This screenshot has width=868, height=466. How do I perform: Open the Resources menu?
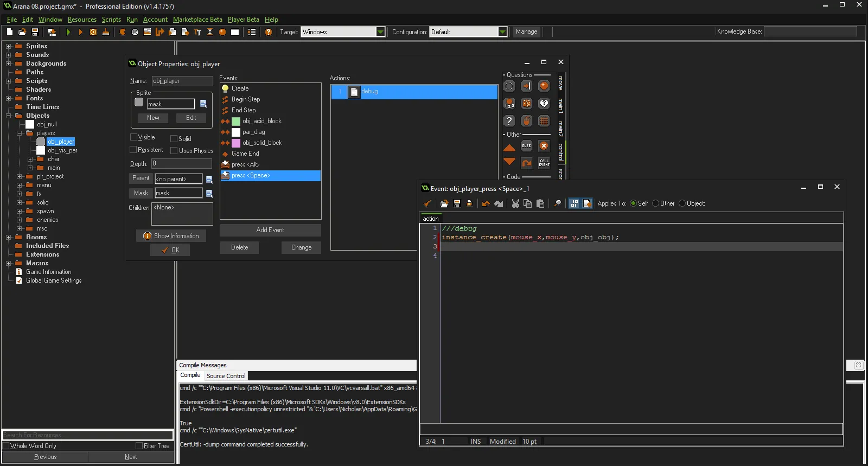coord(82,20)
